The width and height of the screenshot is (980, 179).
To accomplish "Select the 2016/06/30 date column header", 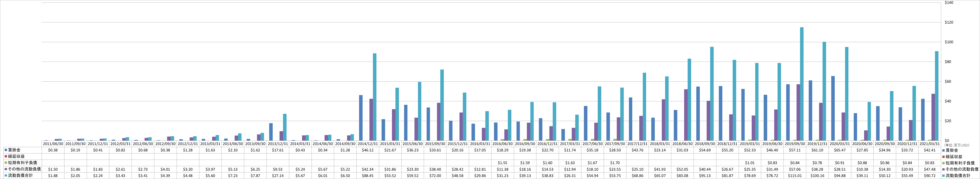I will tap(502, 144).
